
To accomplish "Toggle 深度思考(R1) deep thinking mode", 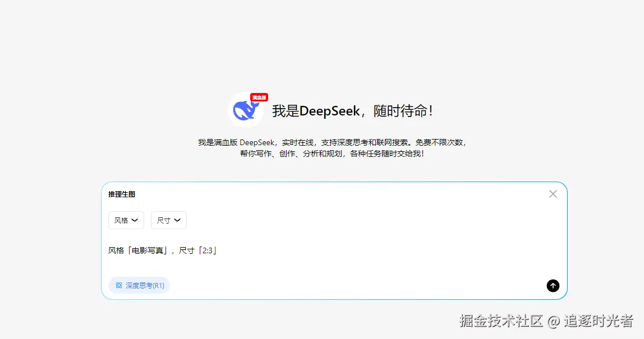I will coord(139,285).
